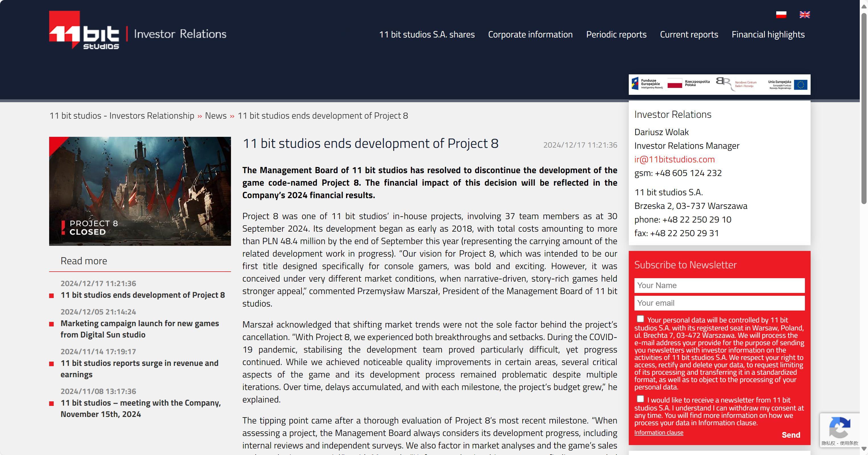The width and height of the screenshot is (868, 455).
Task: Open Corporate information menu
Action: [x=530, y=34]
